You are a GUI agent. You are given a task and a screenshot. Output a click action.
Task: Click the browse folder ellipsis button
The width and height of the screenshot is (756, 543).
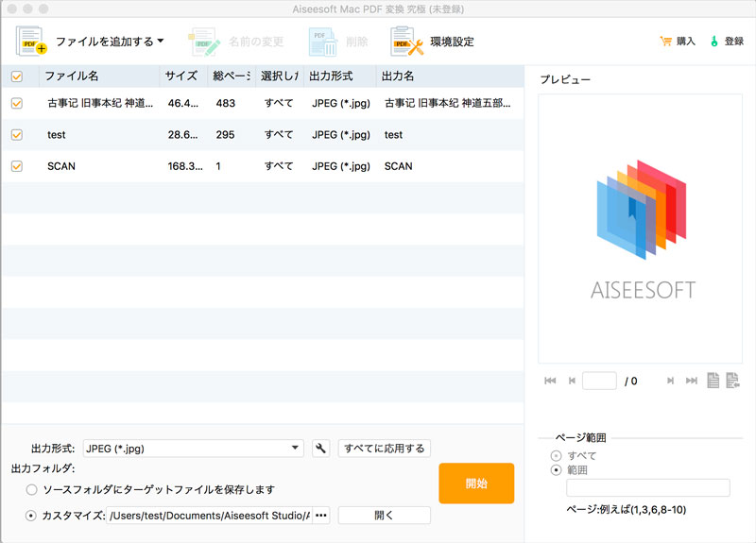click(x=321, y=516)
